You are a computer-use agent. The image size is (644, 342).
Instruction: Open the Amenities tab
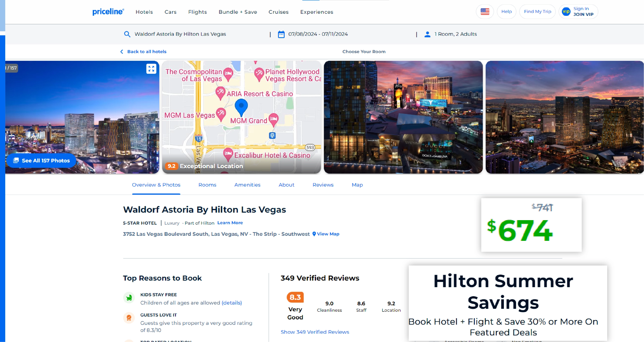[x=247, y=185]
